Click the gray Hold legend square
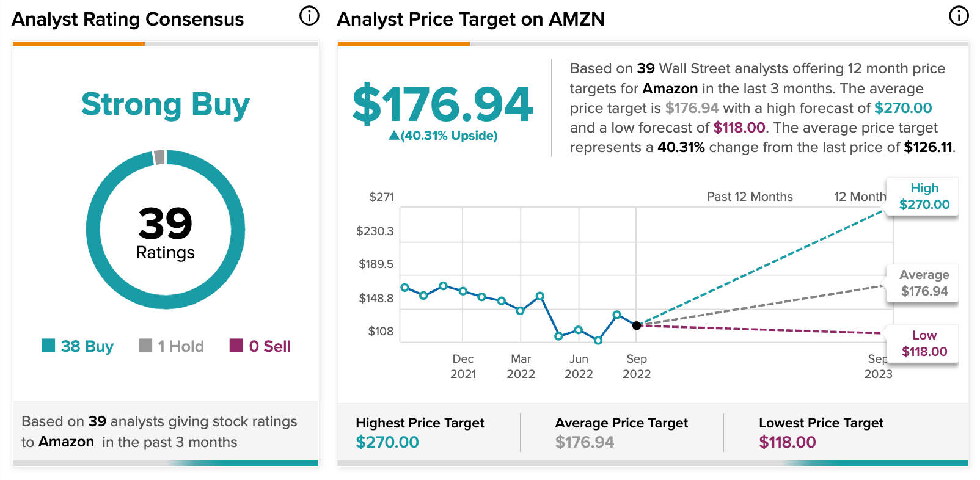 (145, 346)
